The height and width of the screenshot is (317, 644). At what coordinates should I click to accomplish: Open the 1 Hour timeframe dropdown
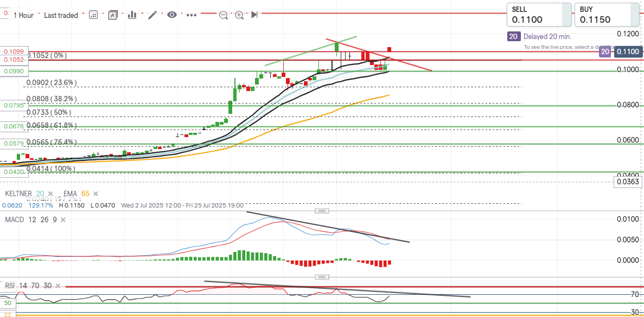[23, 15]
